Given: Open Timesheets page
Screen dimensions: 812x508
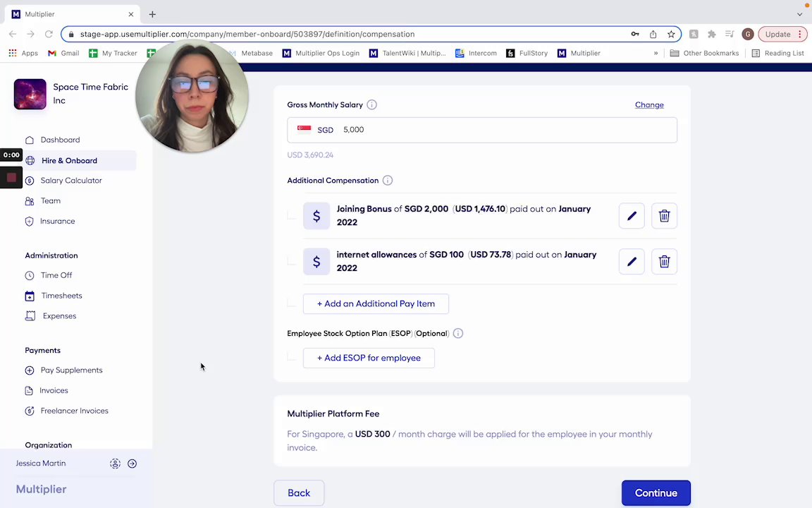Looking at the screenshot, I should tap(61, 296).
